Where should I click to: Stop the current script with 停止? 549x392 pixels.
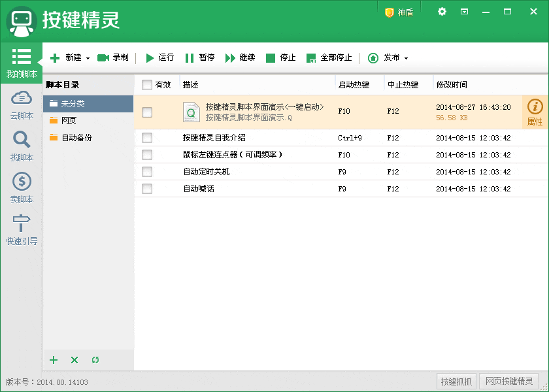click(x=280, y=57)
